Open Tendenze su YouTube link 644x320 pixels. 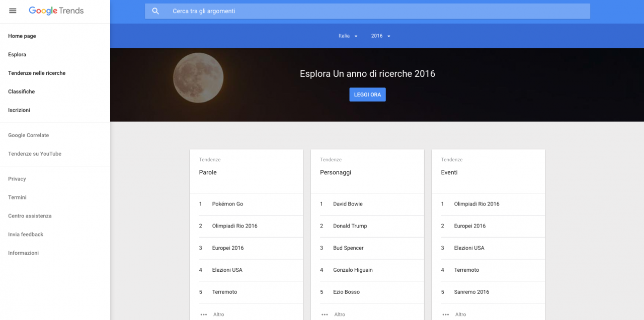coord(35,154)
